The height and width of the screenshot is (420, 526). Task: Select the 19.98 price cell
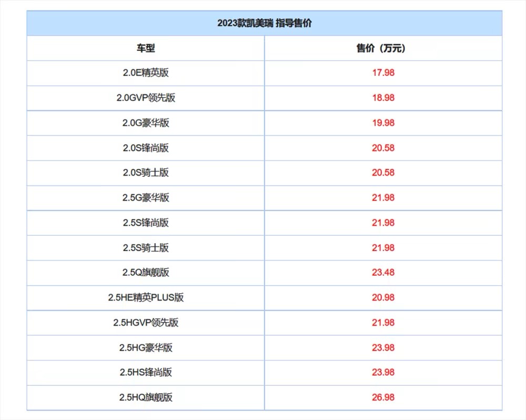(x=383, y=123)
